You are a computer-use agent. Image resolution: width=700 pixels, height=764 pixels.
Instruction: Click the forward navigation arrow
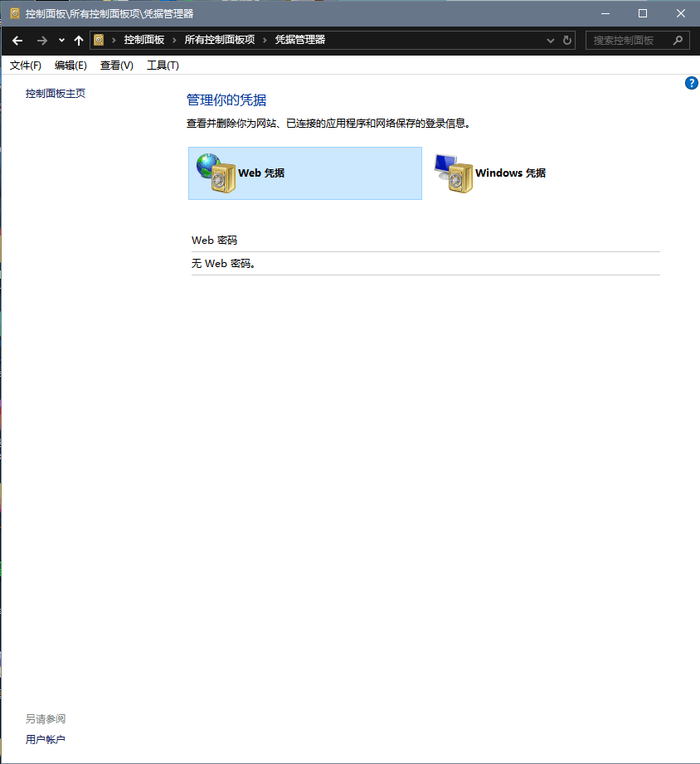(42, 41)
